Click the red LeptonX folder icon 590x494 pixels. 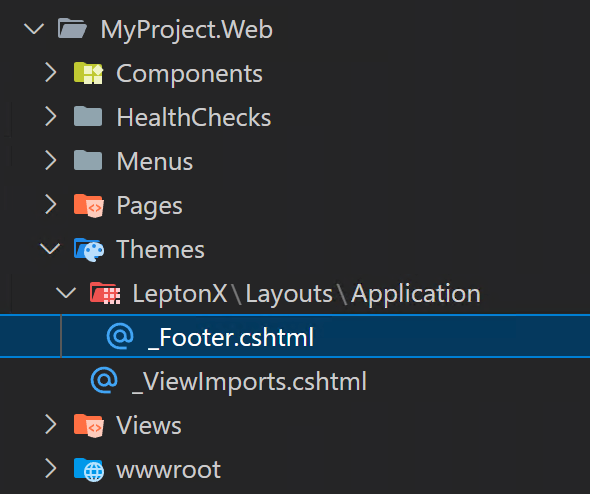coord(105,293)
